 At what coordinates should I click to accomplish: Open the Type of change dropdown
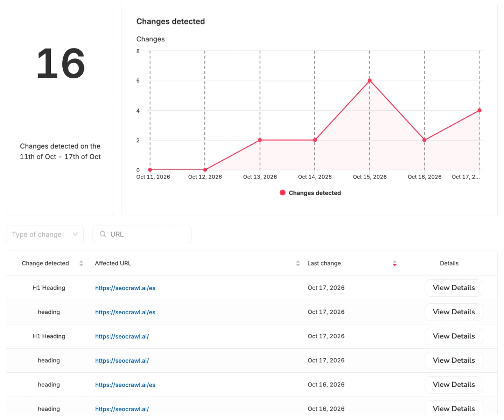(x=45, y=234)
